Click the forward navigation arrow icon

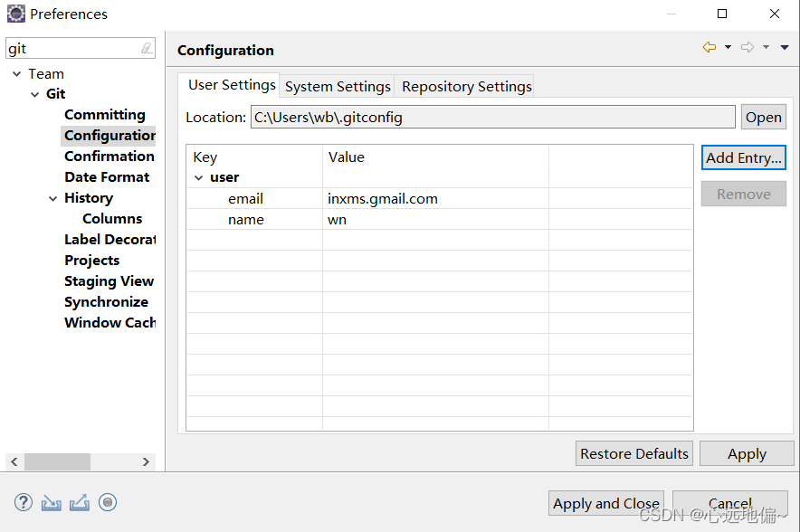coord(748,47)
